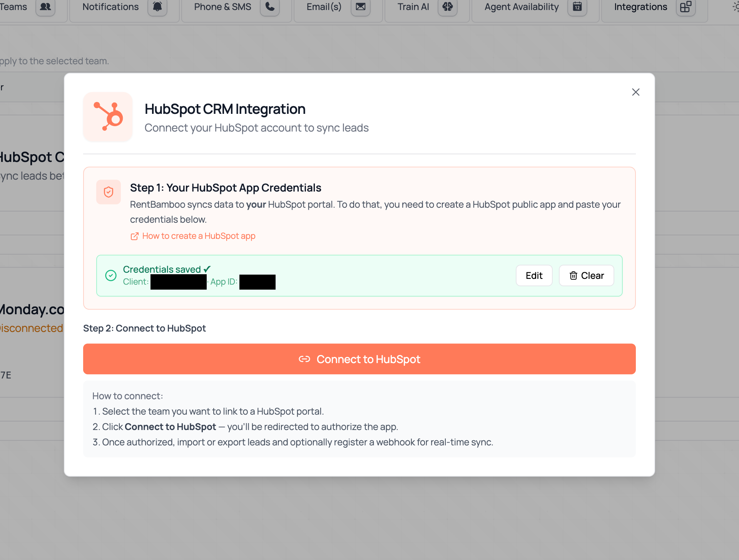The image size is (739, 560).
Task: Click the chain link icon in Connect button
Action: tap(304, 359)
